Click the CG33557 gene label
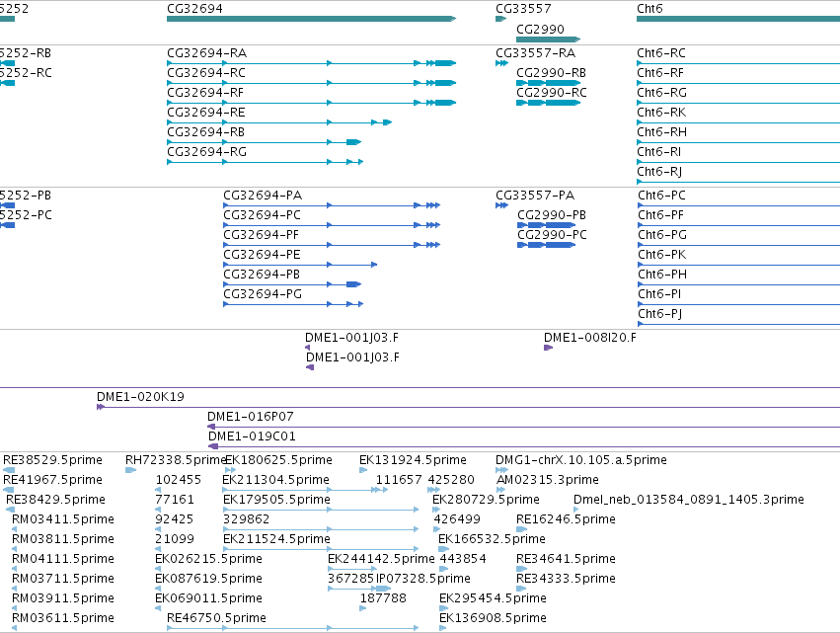 (x=523, y=9)
